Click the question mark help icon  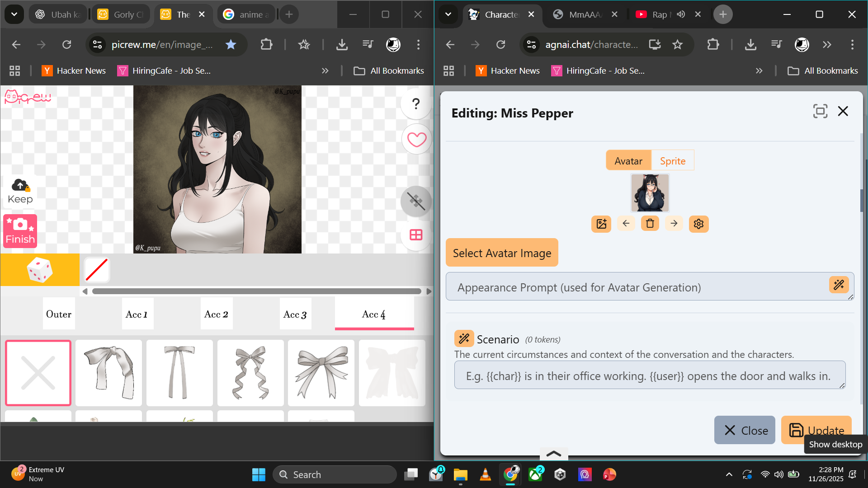(x=416, y=104)
